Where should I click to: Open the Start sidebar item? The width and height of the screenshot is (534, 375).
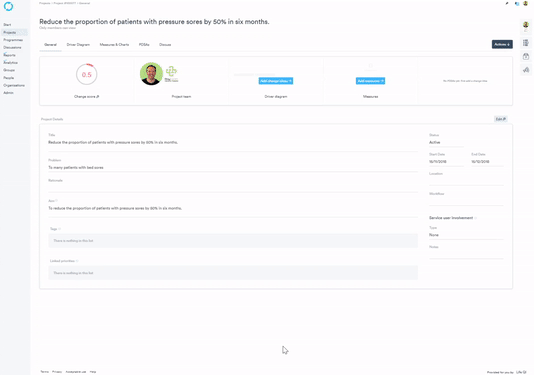tap(7, 25)
